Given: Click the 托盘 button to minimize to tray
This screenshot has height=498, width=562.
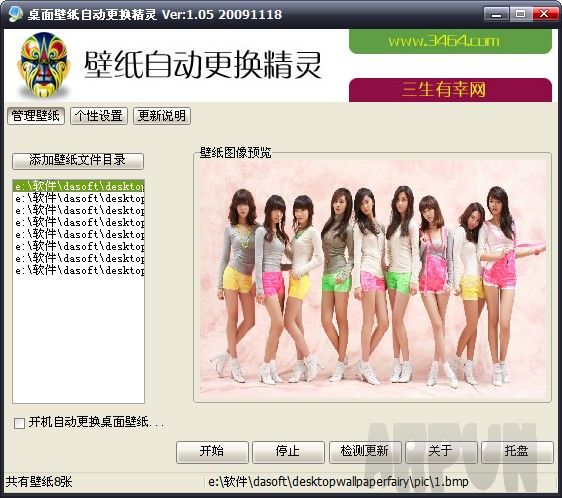Looking at the screenshot, I should [517, 451].
